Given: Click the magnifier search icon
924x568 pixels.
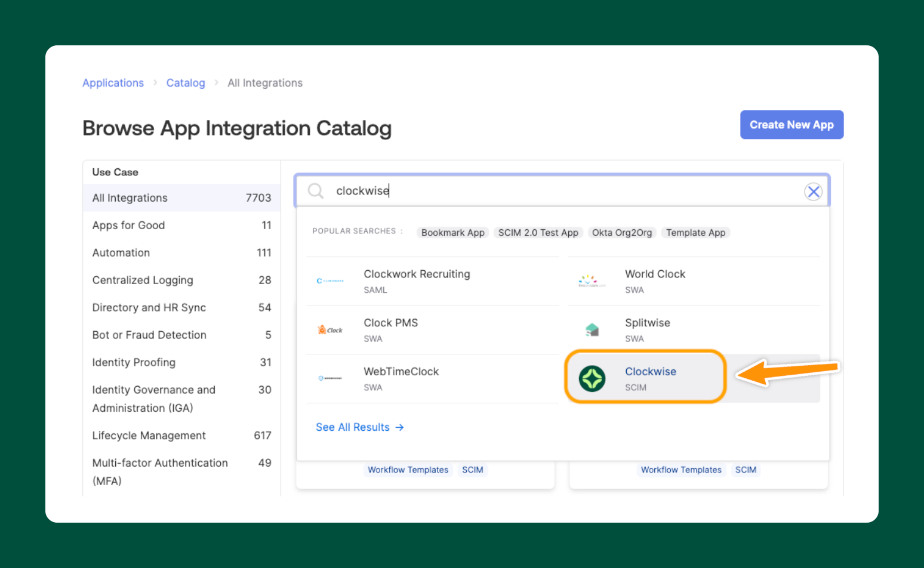Looking at the screenshot, I should pos(315,191).
